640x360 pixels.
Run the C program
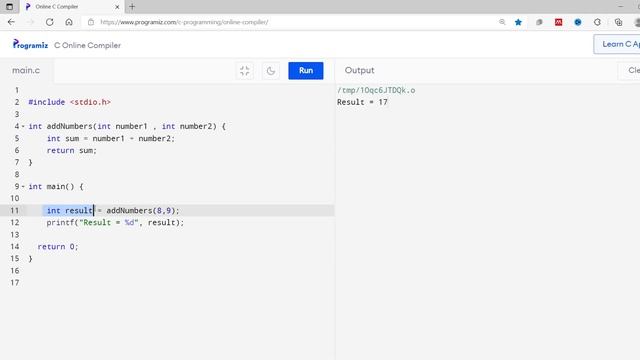tap(305, 71)
